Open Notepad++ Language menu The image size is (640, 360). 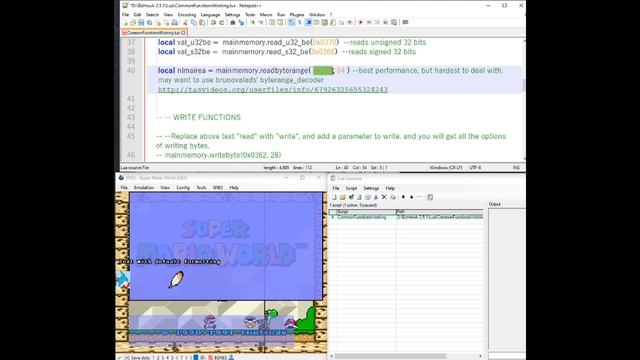click(x=210, y=15)
